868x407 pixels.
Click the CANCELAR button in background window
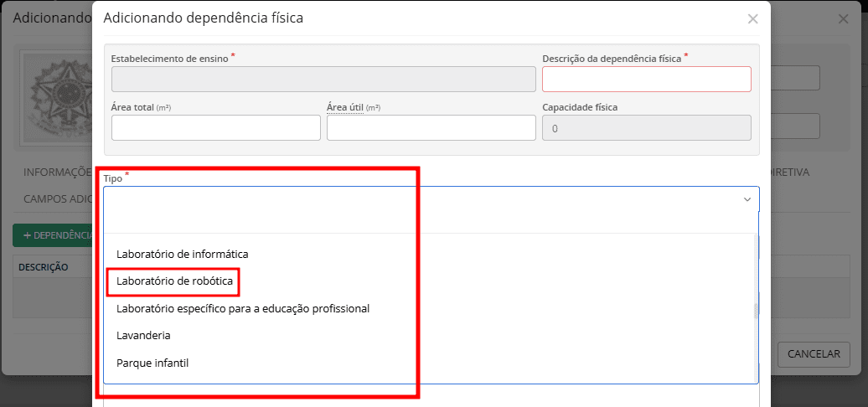coord(814,354)
